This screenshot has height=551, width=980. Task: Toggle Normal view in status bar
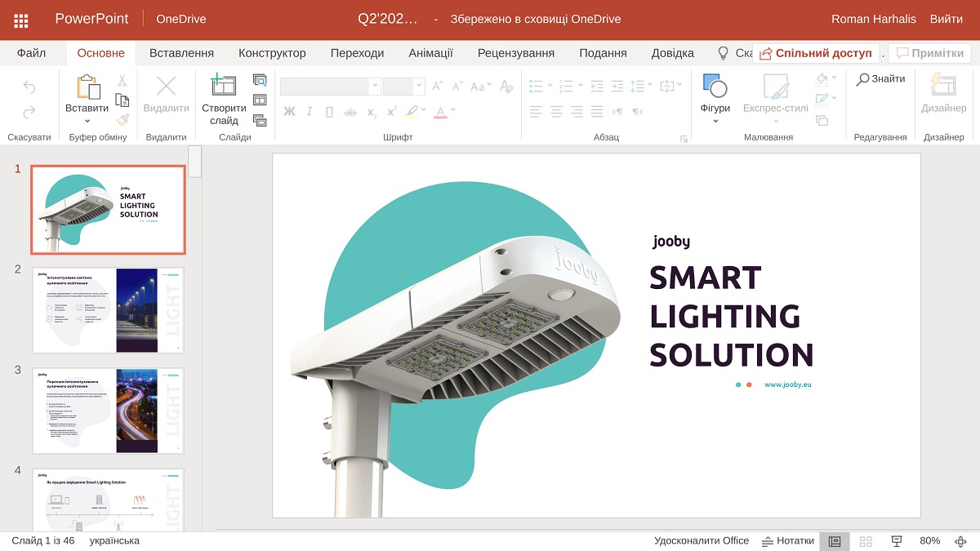pyautogui.click(x=835, y=541)
